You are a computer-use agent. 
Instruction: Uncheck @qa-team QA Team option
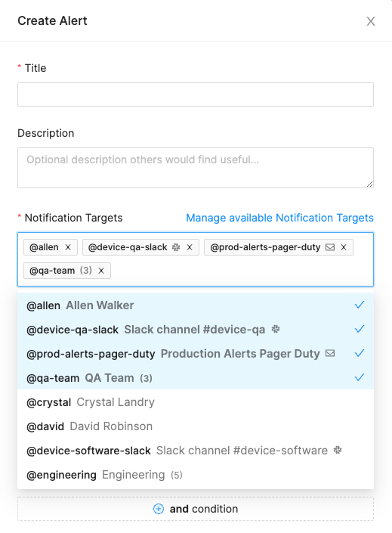pyautogui.click(x=196, y=378)
